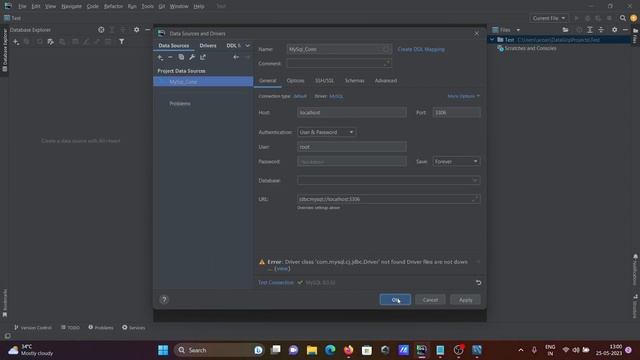The image size is (640, 360).
Task: Click into the Host field
Action: tap(352, 113)
